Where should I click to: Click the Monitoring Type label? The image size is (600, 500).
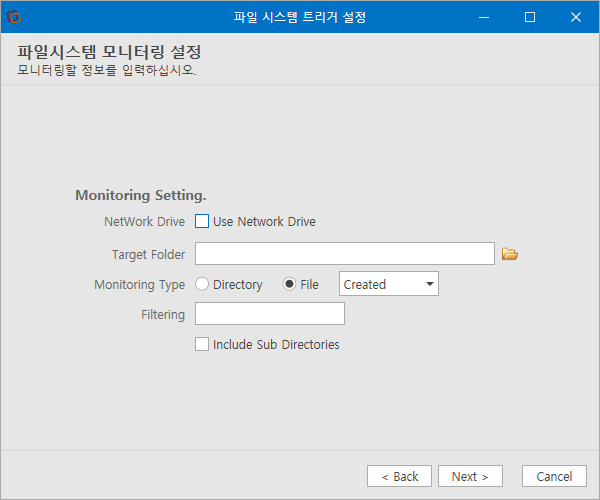point(140,285)
